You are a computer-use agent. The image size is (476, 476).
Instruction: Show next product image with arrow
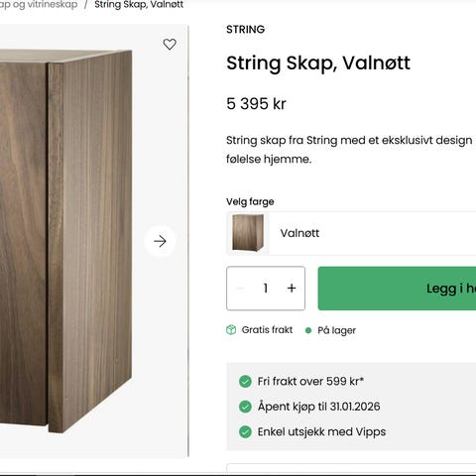[x=160, y=241]
